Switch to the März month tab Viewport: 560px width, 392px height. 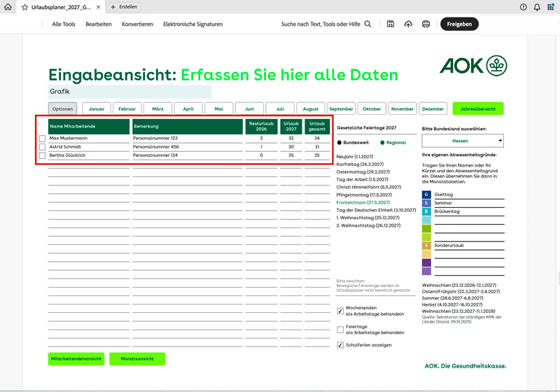click(157, 108)
